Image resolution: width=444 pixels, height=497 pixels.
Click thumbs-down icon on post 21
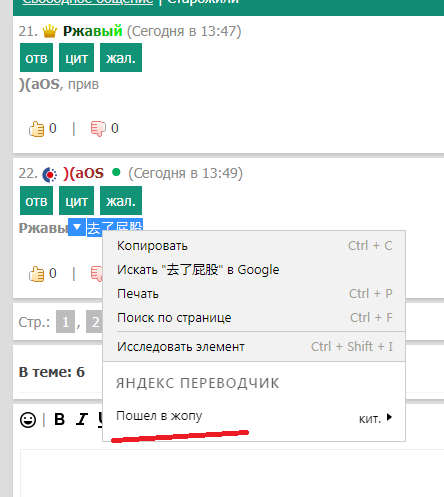pos(98,129)
